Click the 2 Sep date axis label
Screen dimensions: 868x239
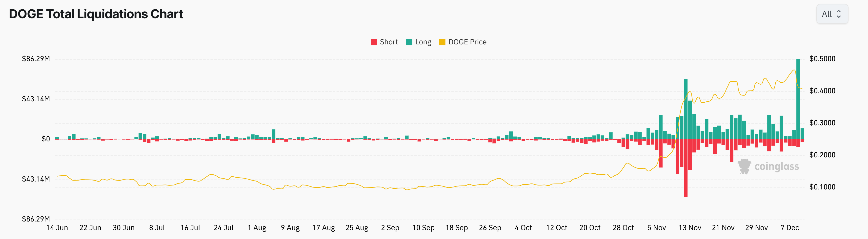pyautogui.click(x=390, y=228)
